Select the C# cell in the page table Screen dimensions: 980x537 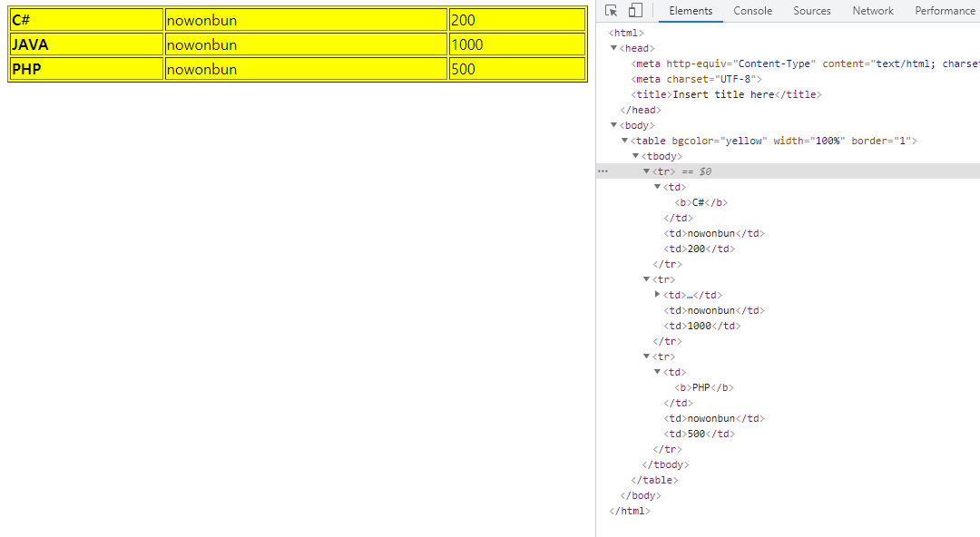tap(86, 20)
